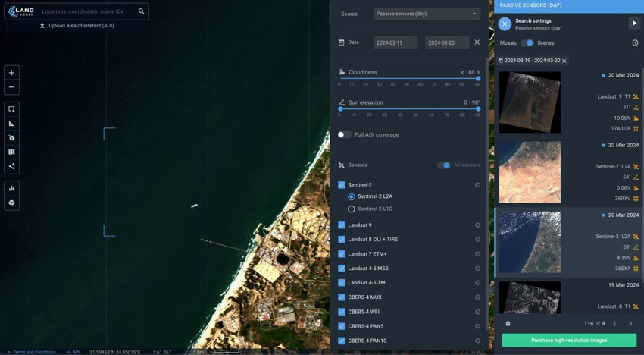Go to next results page arrow
Image resolution: width=644 pixels, height=355 pixels.
coord(630,323)
